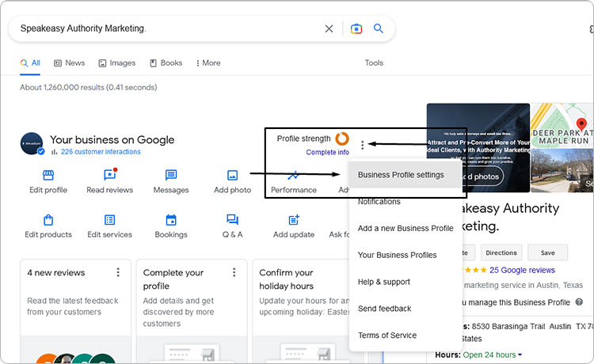594x364 pixels.
Task: Clear the search box with X icon
Action: [329, 28]
